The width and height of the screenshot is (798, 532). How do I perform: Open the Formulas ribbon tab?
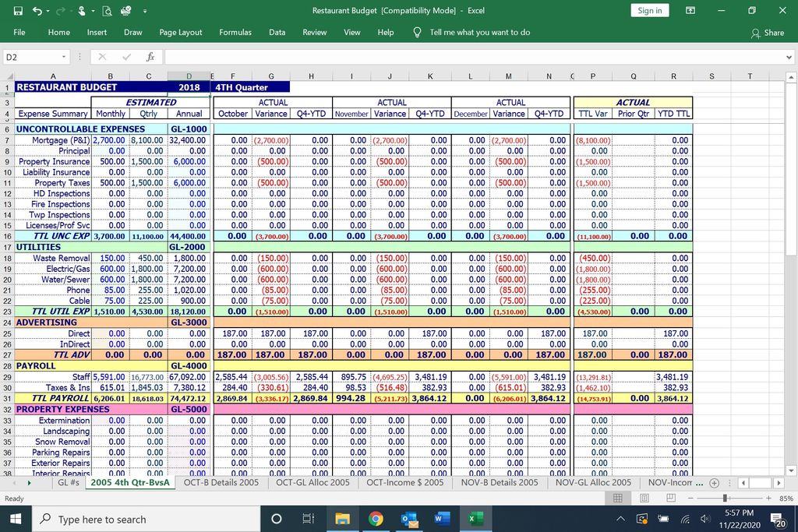(235, 32)
